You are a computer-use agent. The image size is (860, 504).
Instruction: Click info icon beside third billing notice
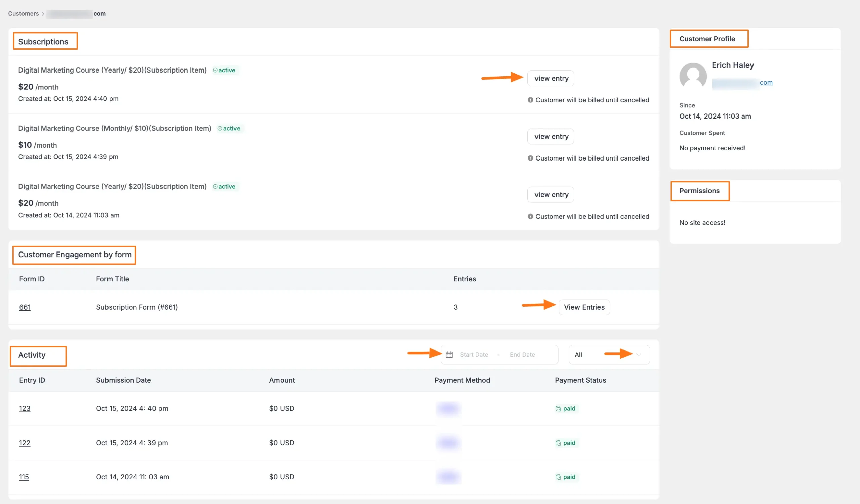pos(530,216)
